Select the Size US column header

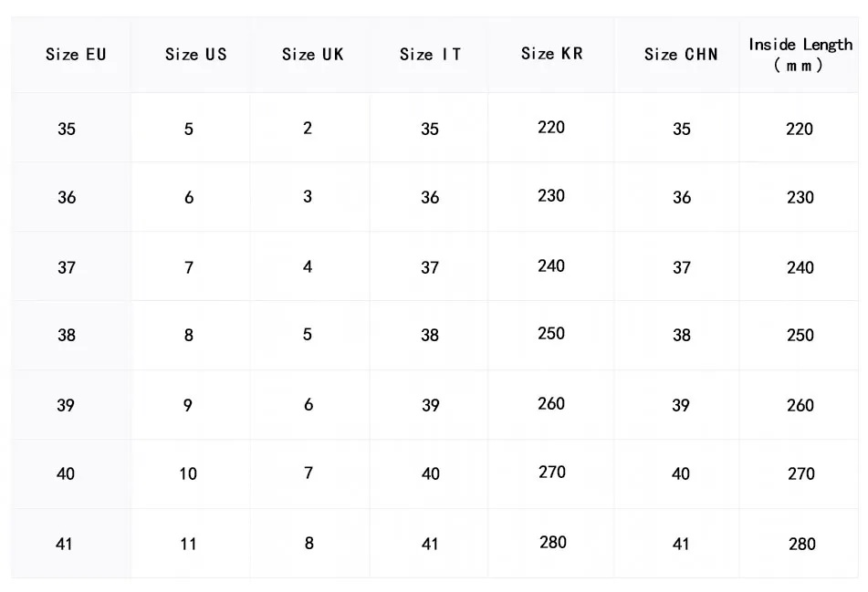[195, 55]
